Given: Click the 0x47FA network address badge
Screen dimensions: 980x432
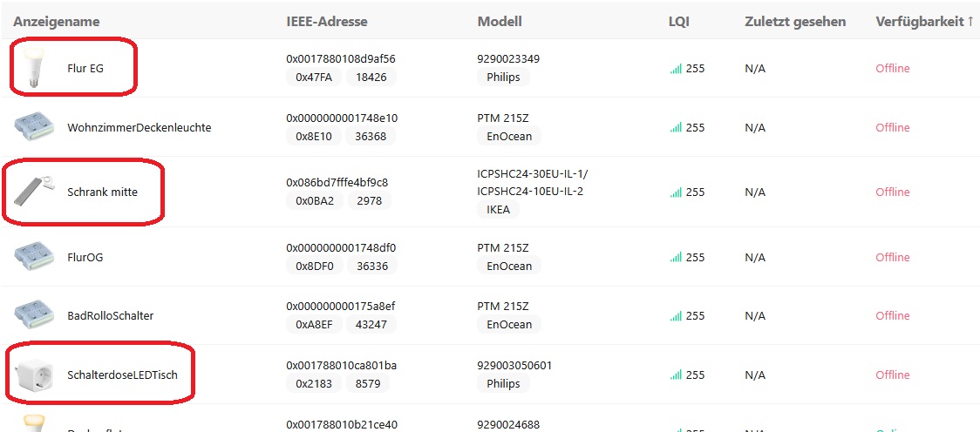Looking at the screenshot, I should [x=314, y=77].
